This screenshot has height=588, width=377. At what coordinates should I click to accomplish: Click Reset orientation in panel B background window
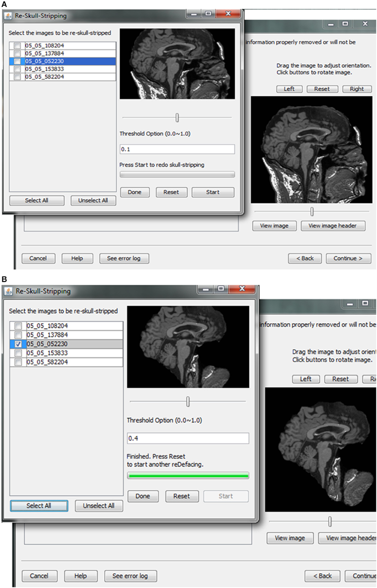(340, 379)
